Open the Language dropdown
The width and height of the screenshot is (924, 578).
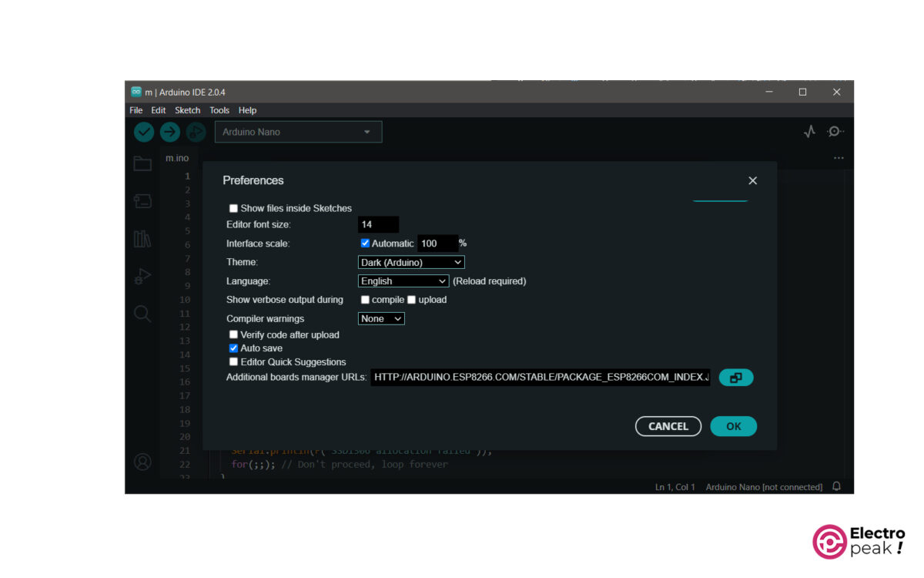tap(403, 281)
